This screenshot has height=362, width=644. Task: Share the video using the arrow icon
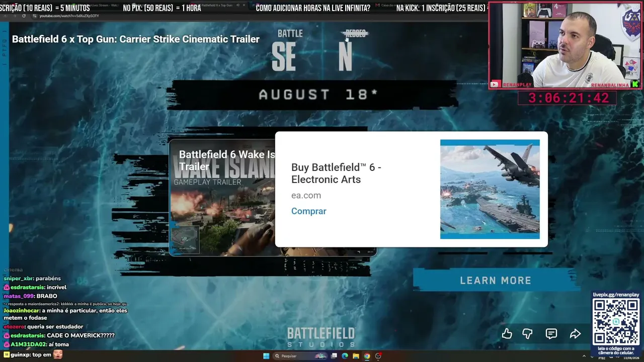click(575, 334)
